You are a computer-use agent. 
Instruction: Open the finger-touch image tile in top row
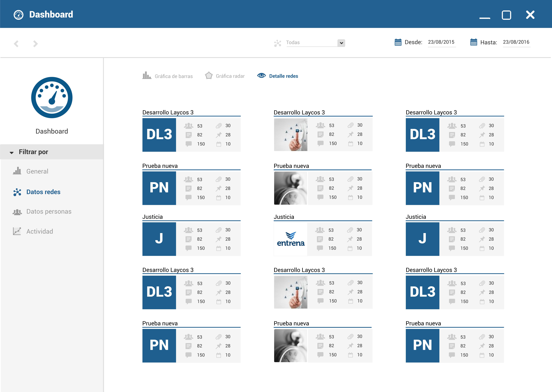tap(291, 135)
